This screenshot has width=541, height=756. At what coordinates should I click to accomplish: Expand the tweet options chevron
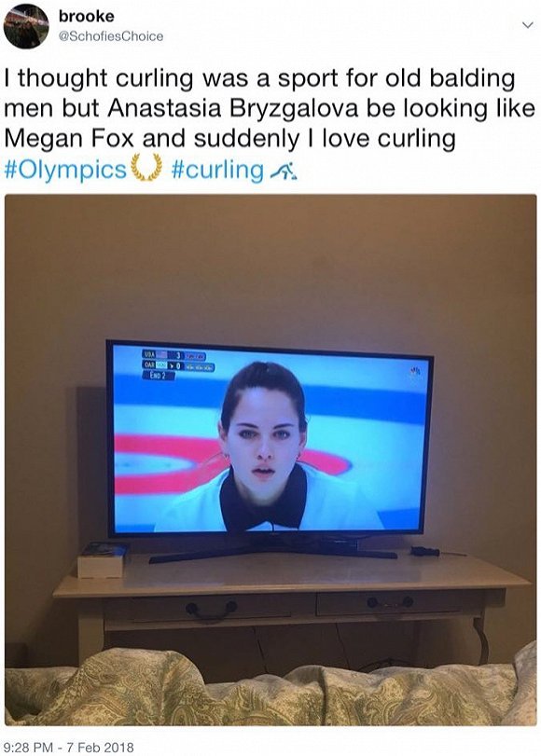(529, 24)
